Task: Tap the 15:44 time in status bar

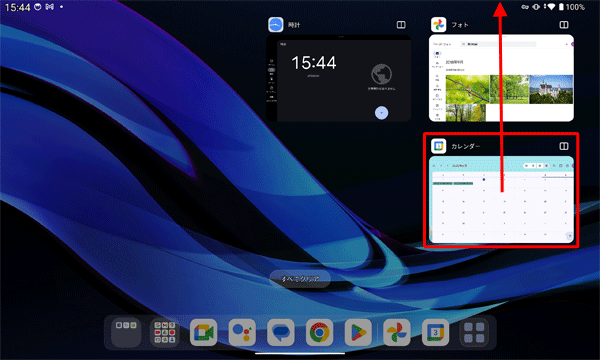Action: 18,7
